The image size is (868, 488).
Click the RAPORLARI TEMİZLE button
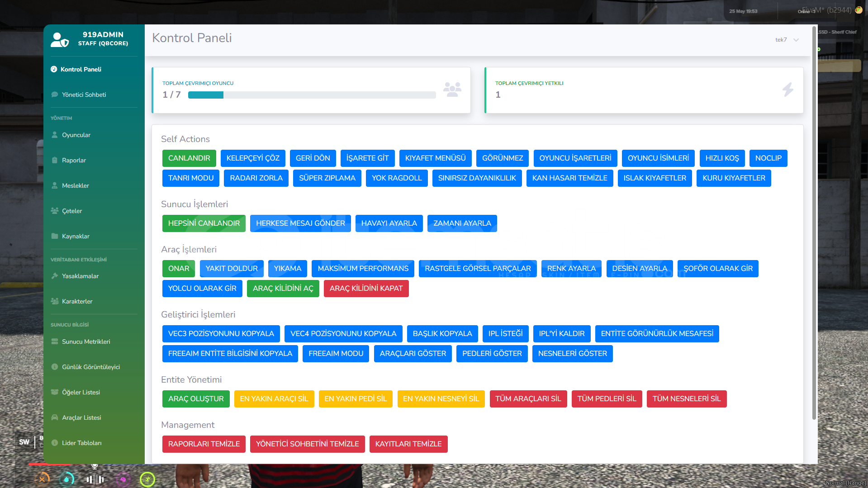204,444
